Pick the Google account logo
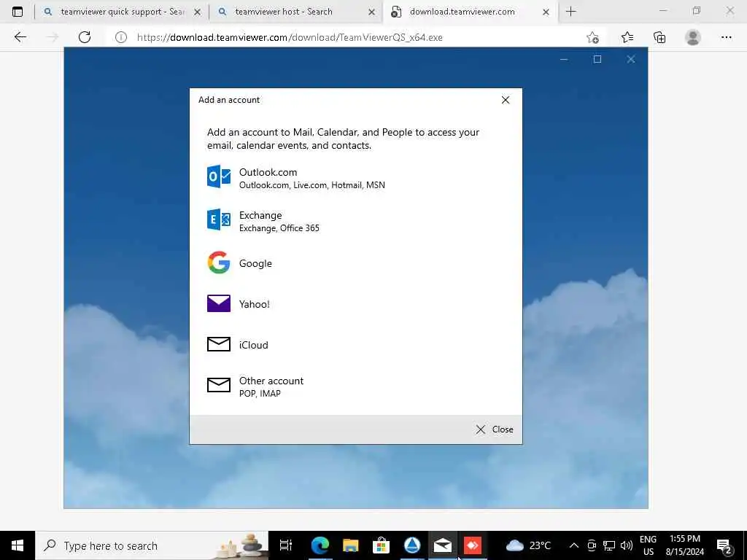 (219, 262)
